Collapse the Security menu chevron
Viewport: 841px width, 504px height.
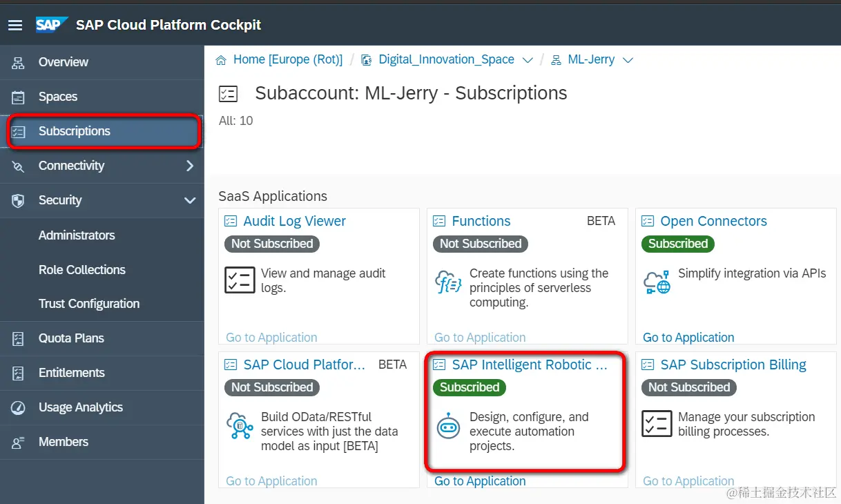190,201
